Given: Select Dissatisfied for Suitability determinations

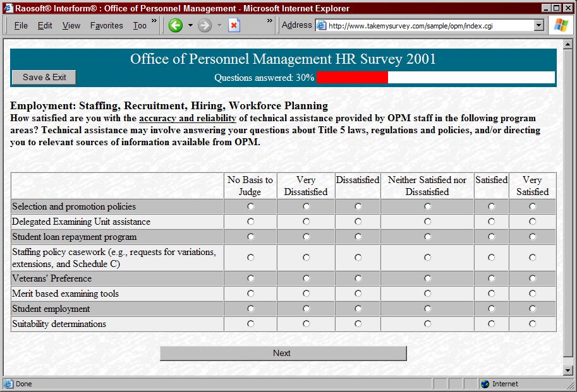Looking at the screenshot, I should (358, 324).
